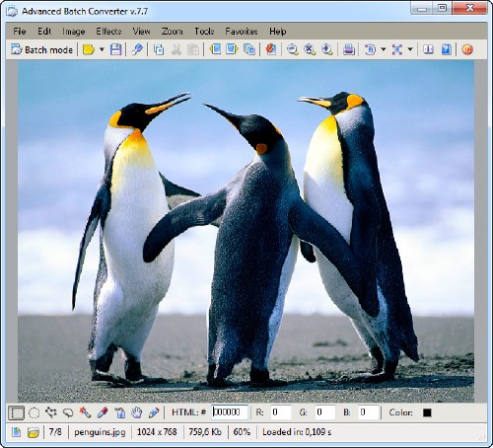Viewport: 493px width, 448px height.
Task: Click the 759,6 Kb file size text
Action: [205, 431]
